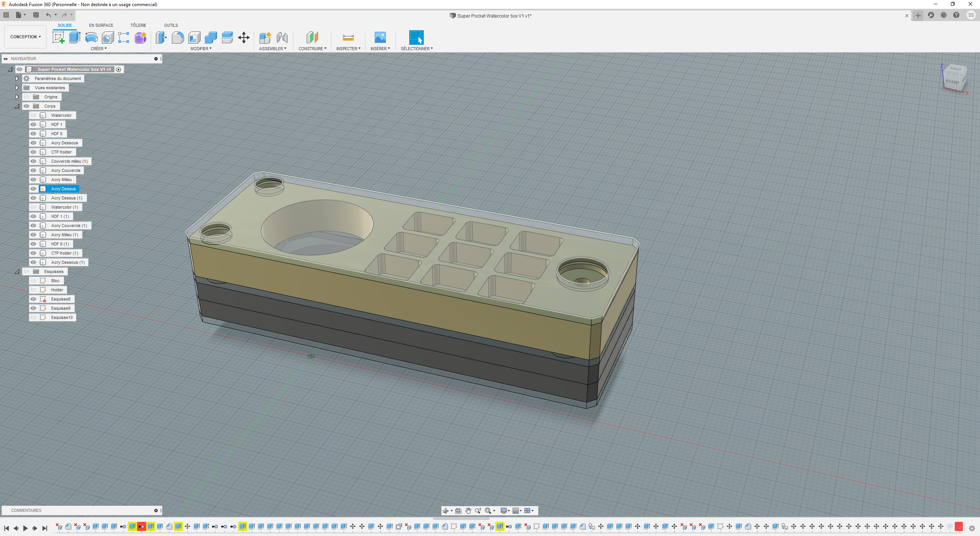This screenshot has width=980, height=536.
Task: Click the Measure ruler icon
Action: 348,38
